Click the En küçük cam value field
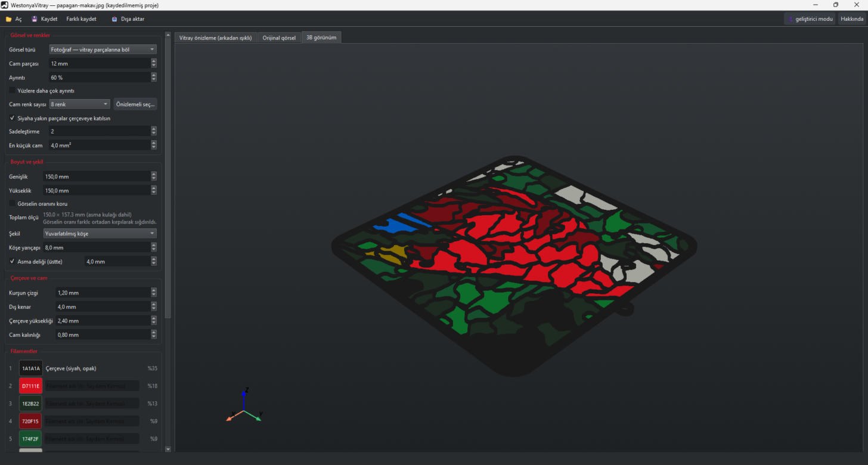The image size is (868, 465). 99,145
